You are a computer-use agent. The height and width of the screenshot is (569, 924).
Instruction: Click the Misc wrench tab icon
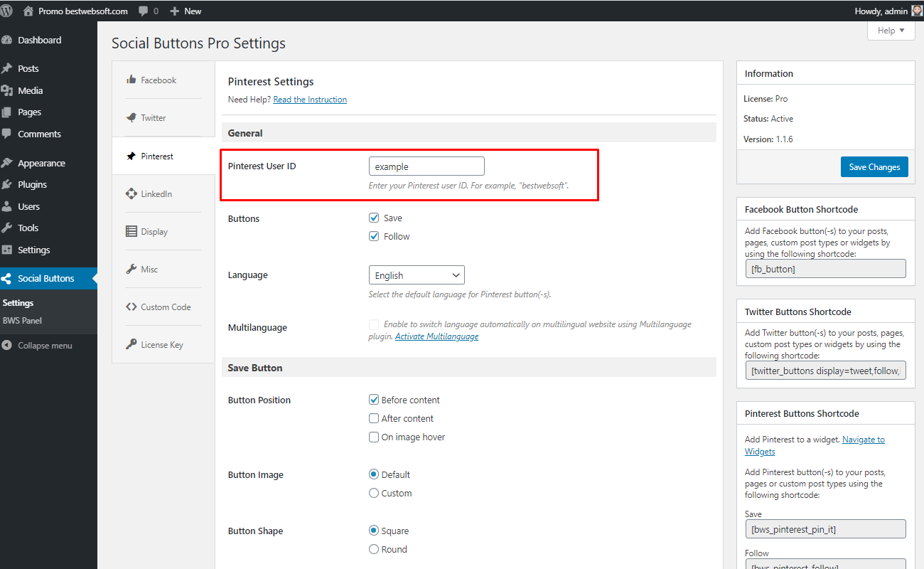pos(131,269)
